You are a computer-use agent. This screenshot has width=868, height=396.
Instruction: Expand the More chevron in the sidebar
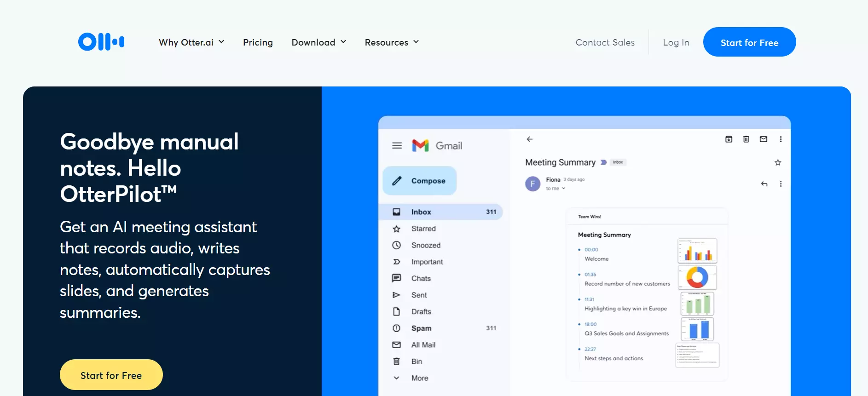(396, 378)
